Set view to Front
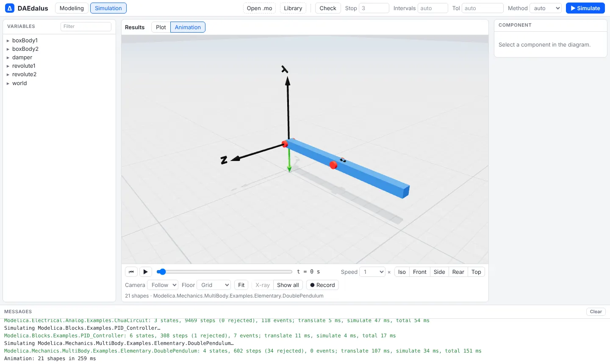Screen dimensions: 610x364 [x=420, y=272]
